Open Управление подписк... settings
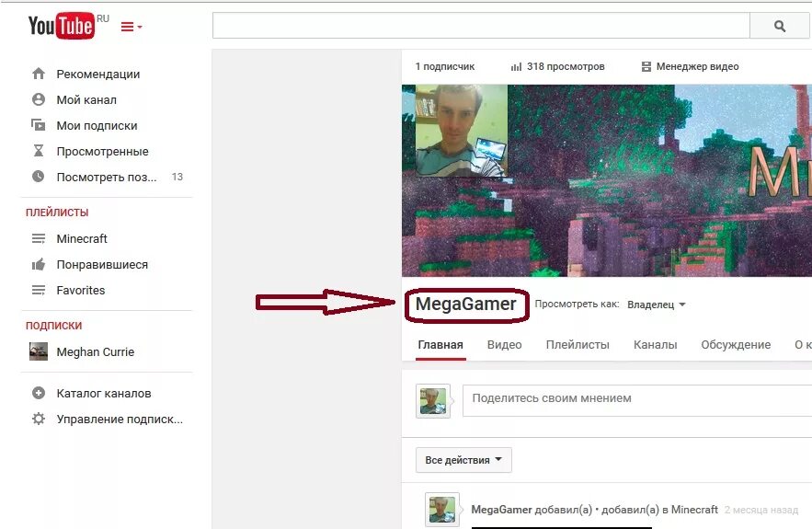 coord(120,420)
